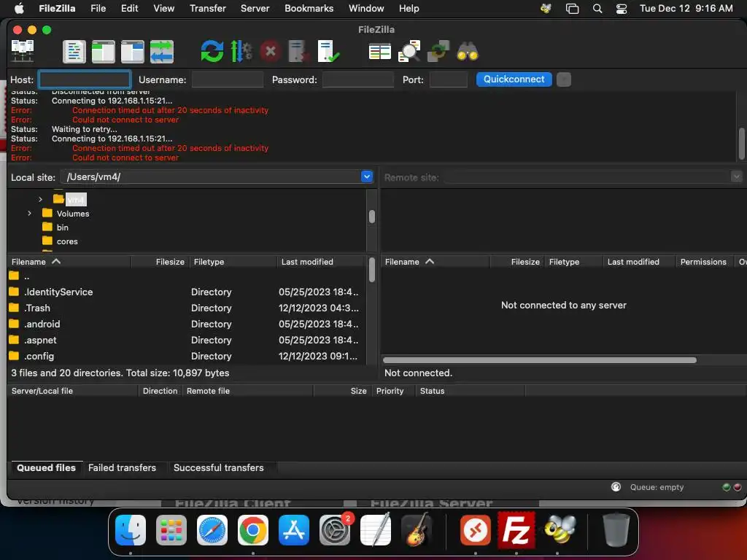Expand the vm4 folder in the tree
The height and width of the screenshot is (560, 747).
41,199
